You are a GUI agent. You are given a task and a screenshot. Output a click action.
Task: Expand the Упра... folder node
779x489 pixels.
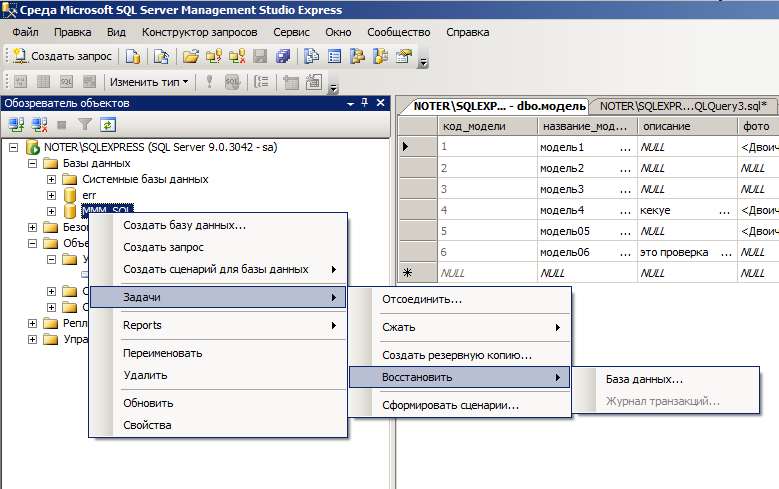[x=32, y=339]
